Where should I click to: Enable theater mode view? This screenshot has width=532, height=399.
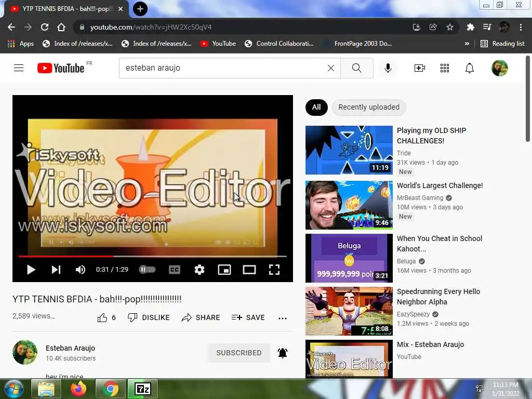(249, 270)
